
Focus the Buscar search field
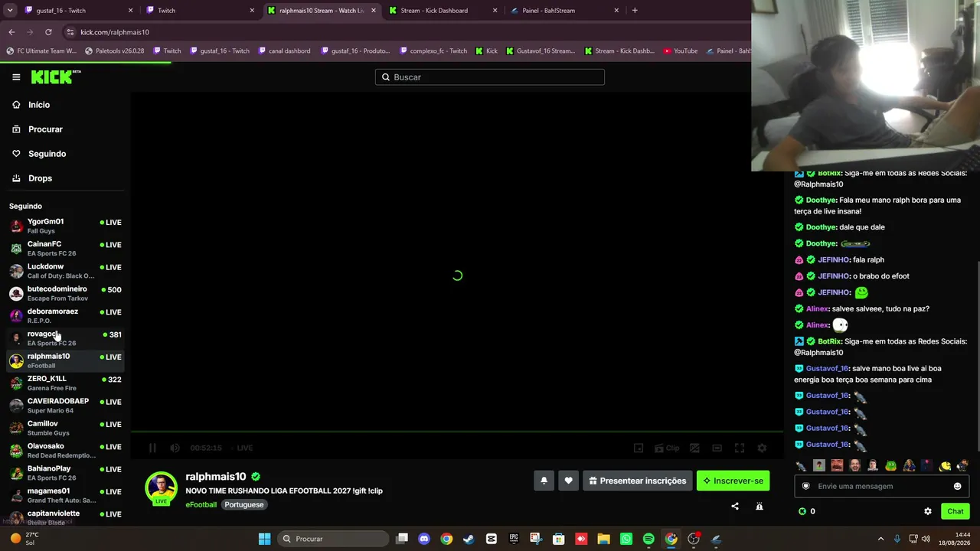pos(490,77)
